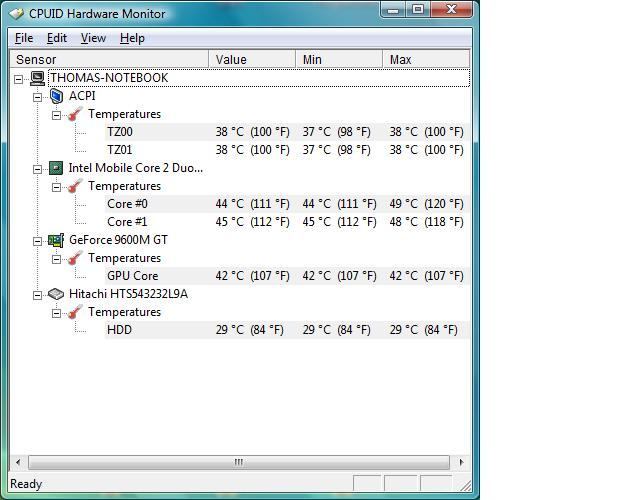This screenshot has height=500, width=640.
Task: Open the Help menu
Action: click(x=132, y=38)
